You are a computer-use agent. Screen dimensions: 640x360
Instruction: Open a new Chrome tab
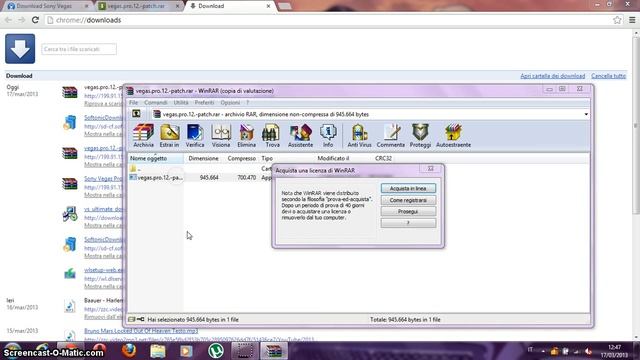tap(284, 6)
